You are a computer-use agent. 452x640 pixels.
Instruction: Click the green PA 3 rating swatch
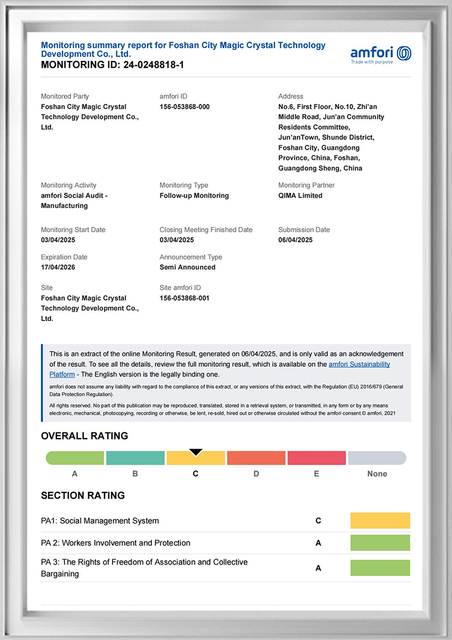point(380,568)
